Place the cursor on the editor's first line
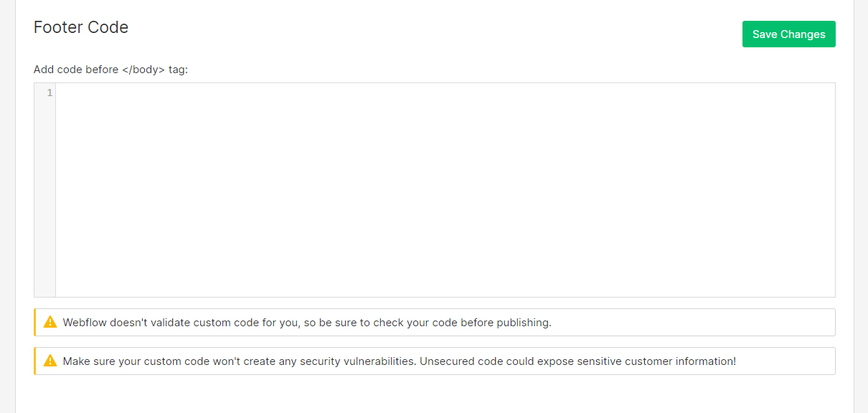868x413 pixels. [x=445, y=93]
